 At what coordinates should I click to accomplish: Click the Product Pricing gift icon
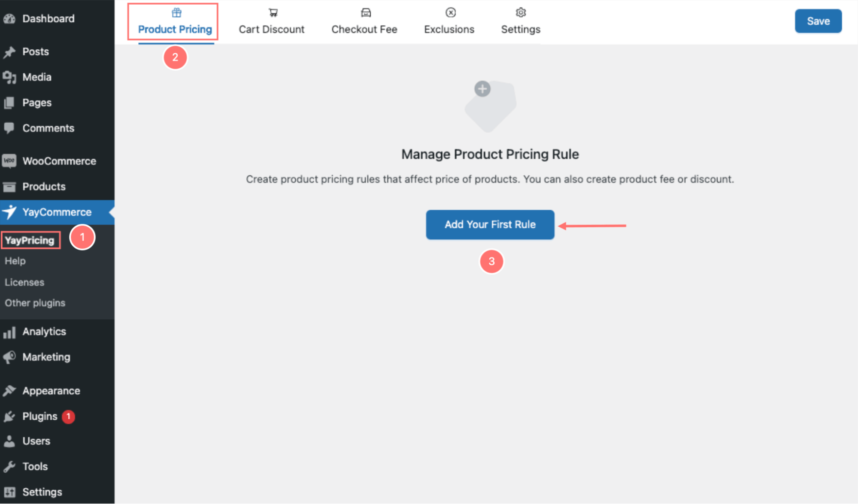(176, 13)
